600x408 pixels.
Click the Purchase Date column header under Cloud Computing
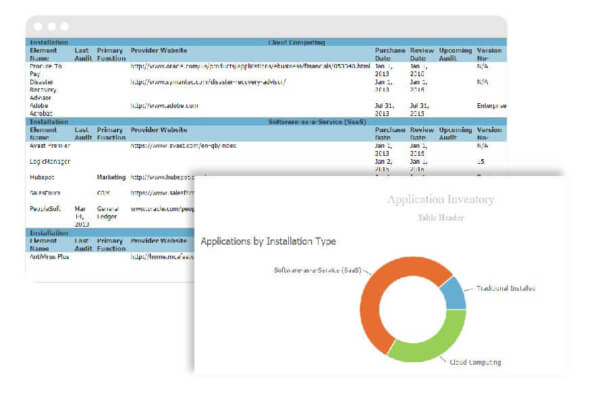390,55
